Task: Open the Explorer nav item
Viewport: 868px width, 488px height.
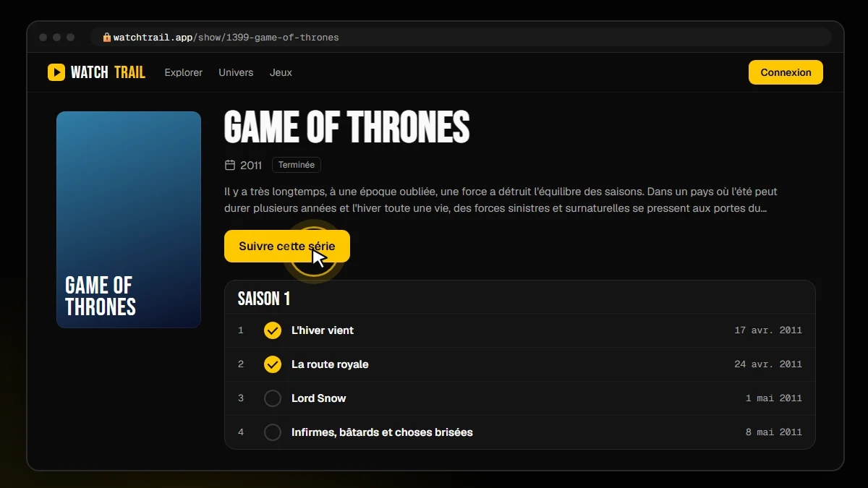Action: [x=184, y=72]
